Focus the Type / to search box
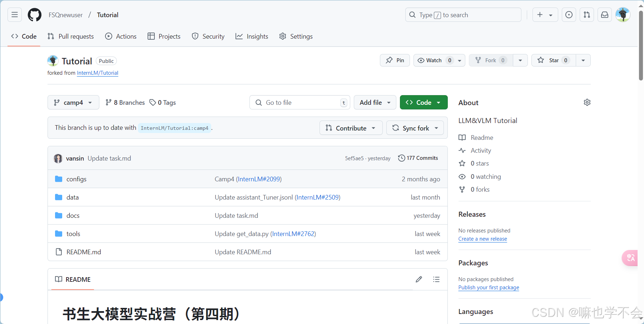644x324 pixels. 463,15
